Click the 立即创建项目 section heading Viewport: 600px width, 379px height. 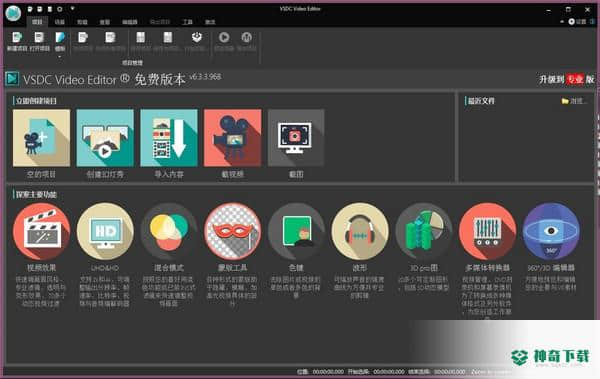(36, 101)
